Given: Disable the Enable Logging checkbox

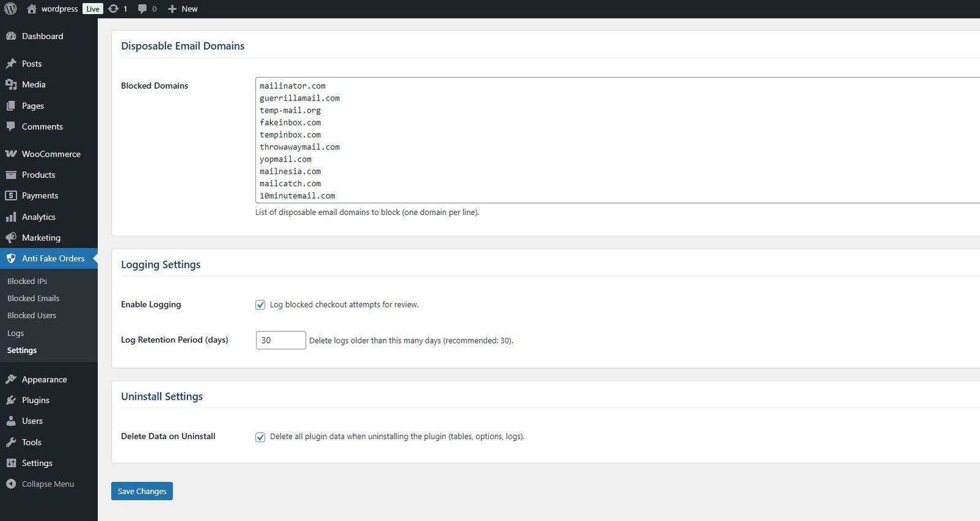Looking at the screenshot, I should (260, 305).
